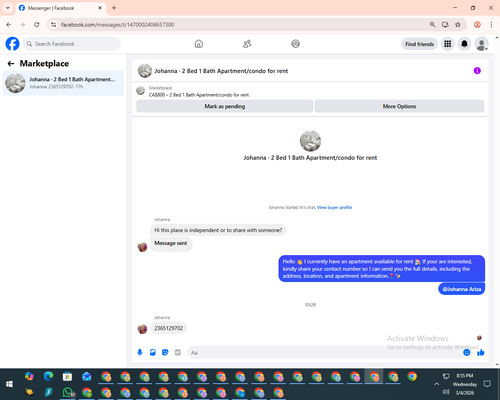Open the purple conversation information icon

(x=477, y=71)
